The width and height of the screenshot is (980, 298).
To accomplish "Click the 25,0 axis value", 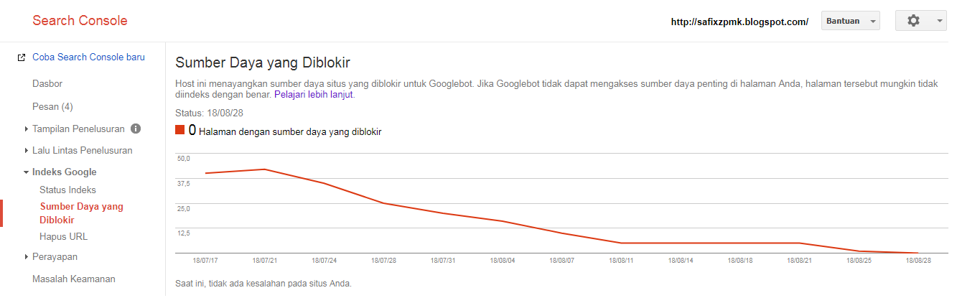I will pos(182,209).
